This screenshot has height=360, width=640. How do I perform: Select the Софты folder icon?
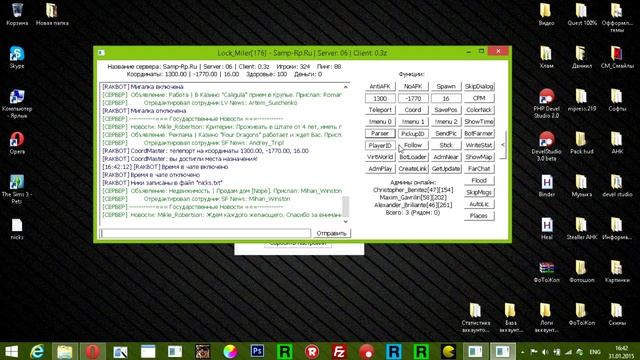pos(617,100)
